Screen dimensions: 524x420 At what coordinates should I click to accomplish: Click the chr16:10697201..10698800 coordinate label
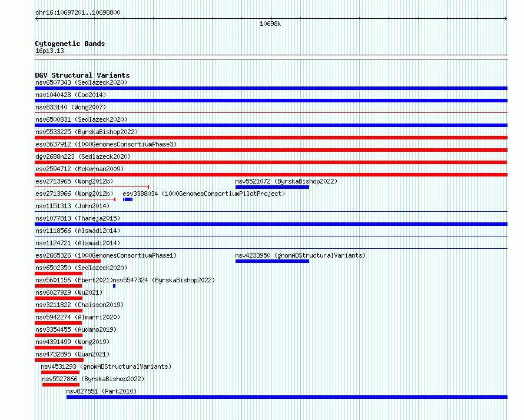78,12
